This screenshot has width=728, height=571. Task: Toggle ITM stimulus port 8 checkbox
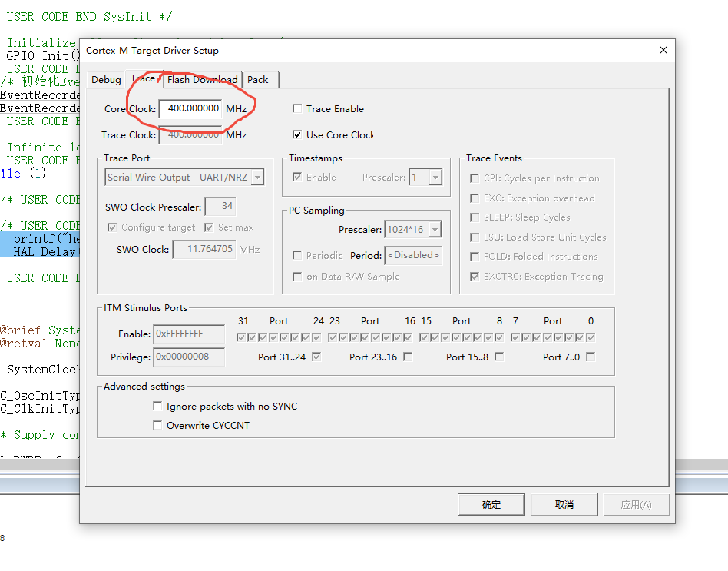click(499, 337)
